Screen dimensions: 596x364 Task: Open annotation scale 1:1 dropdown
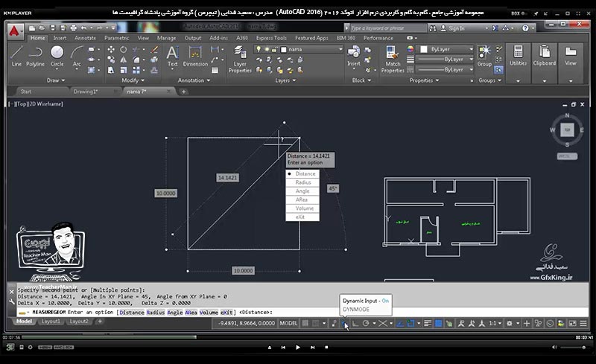click(495, 323)
